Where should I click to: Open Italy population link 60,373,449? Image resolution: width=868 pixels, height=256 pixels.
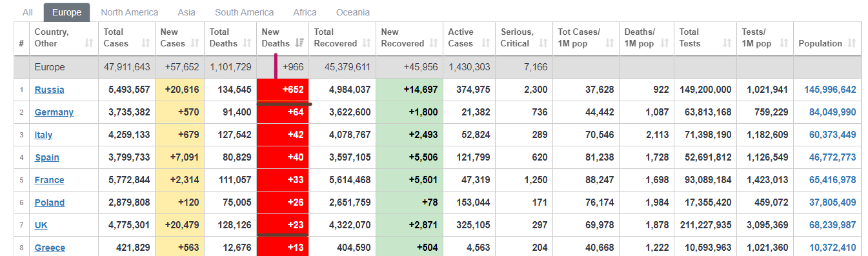tap(833, 135)
